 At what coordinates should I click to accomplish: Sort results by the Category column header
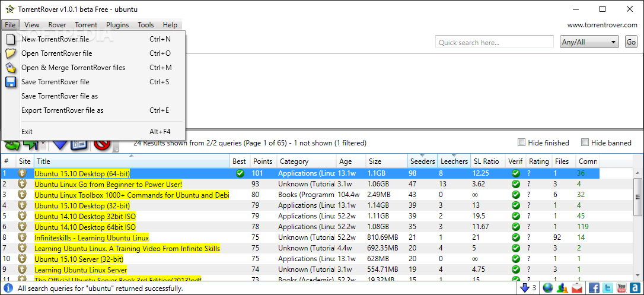tap(307, 161)
